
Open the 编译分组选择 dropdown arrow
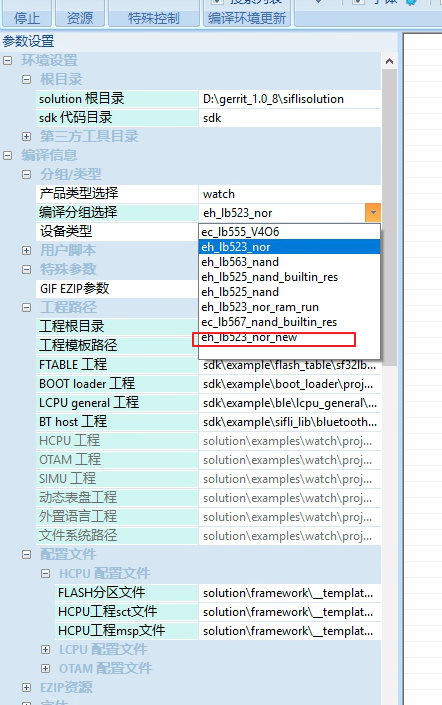tap(373, 213)
